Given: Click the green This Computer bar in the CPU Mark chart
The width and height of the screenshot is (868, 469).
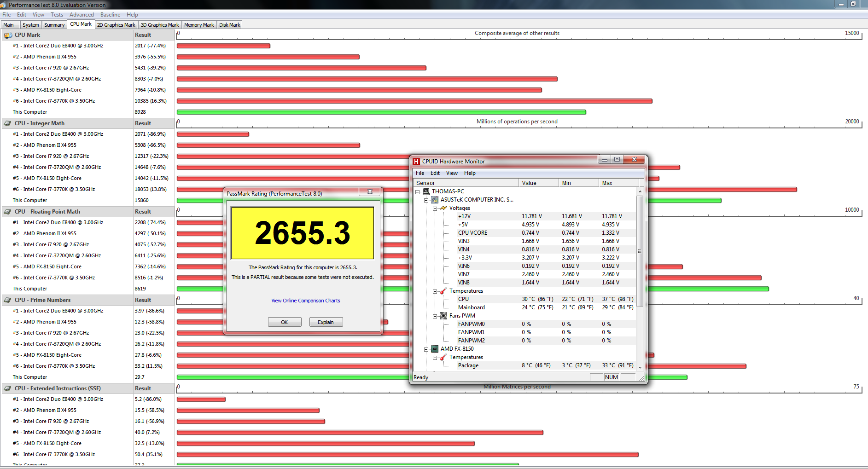Looking at the screenshot, I should pos(381,112).
